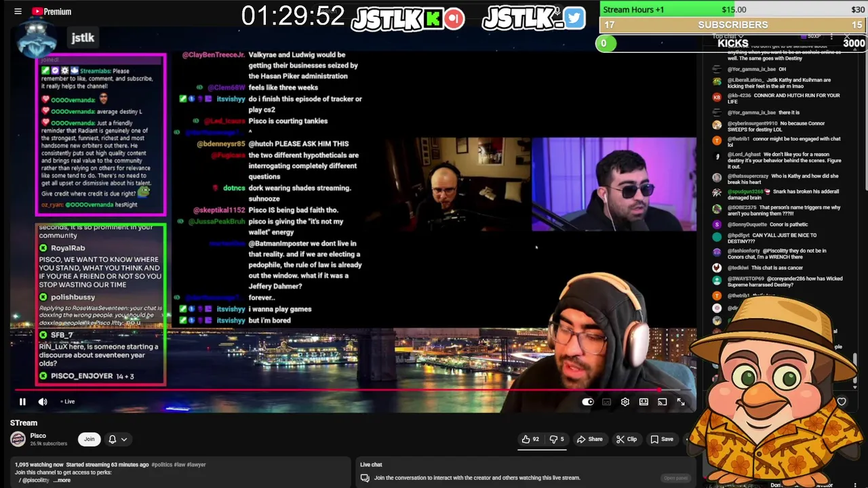This screenshot has width=868, height=488.
Task: Select chat user @Lord_Aghast
Action: pos(743,155)
